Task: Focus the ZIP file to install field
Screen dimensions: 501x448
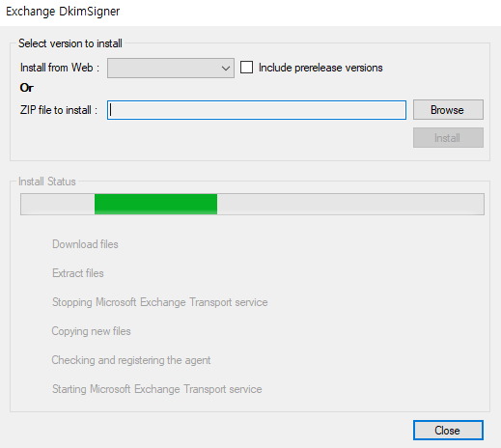Action: click(x=257, y=110)
